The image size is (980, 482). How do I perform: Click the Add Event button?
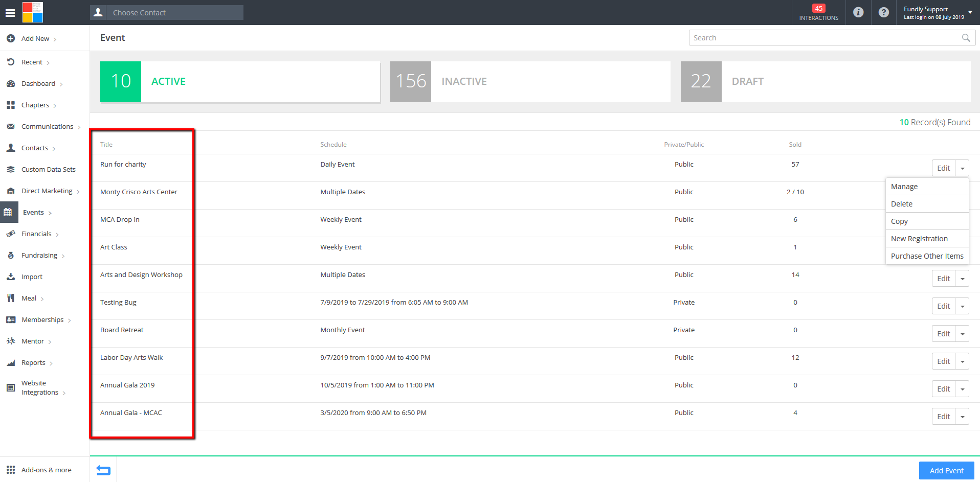tap(946, 470)
